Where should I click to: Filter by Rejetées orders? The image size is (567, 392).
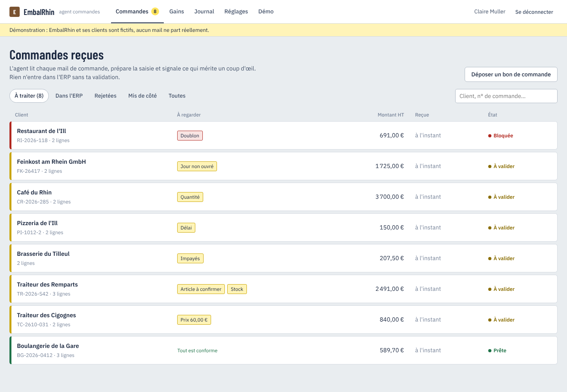point(106,96)
